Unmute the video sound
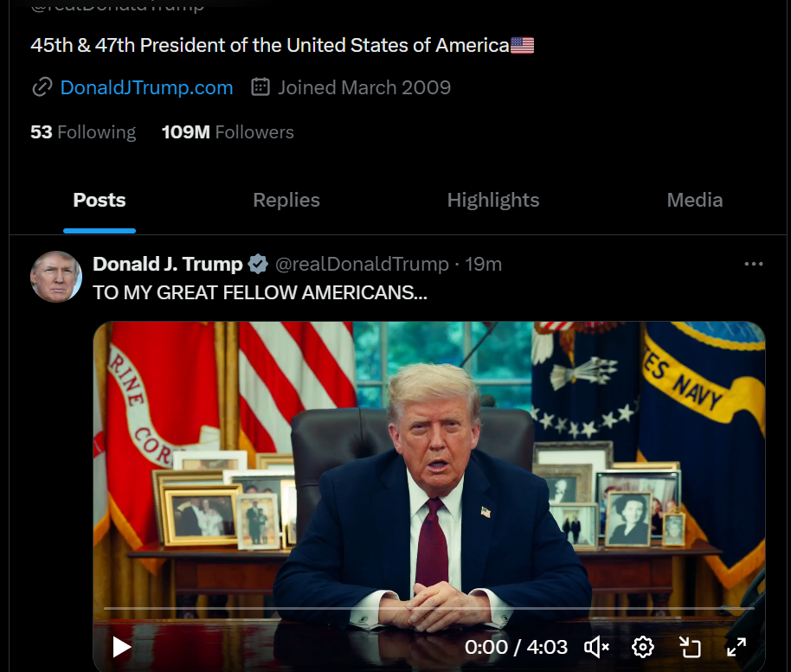 pyautogui.click(x=597, y=647)
